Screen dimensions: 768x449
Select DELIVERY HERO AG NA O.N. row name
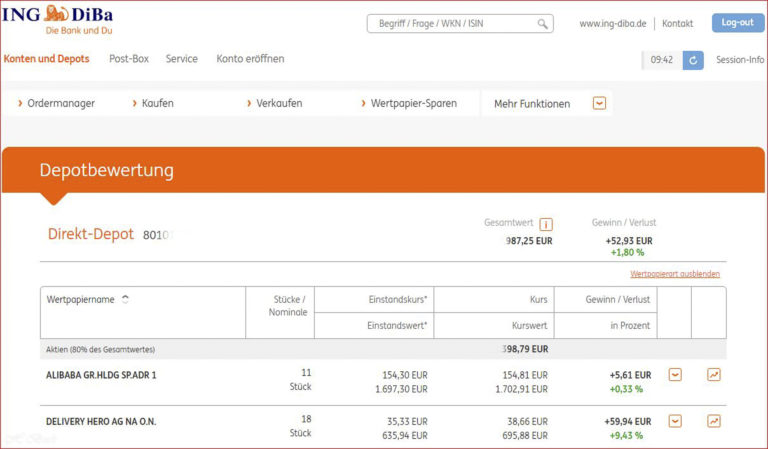[101, 422]
